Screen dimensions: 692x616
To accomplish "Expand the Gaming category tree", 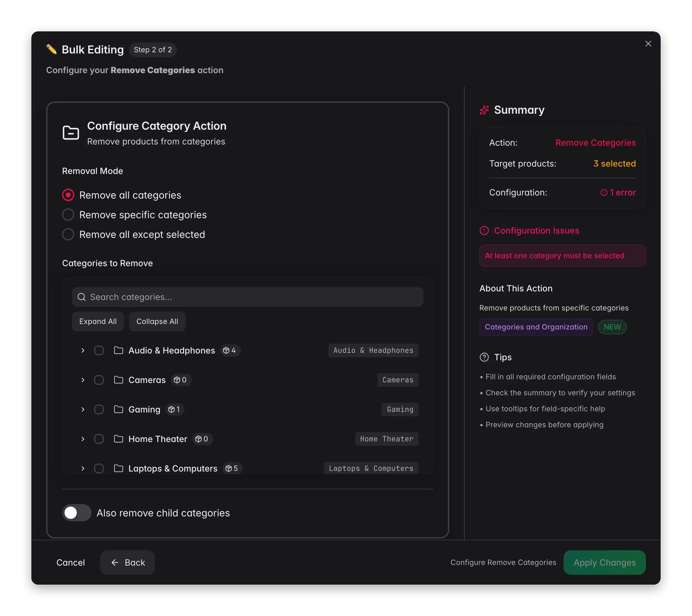I will (83, 409).
